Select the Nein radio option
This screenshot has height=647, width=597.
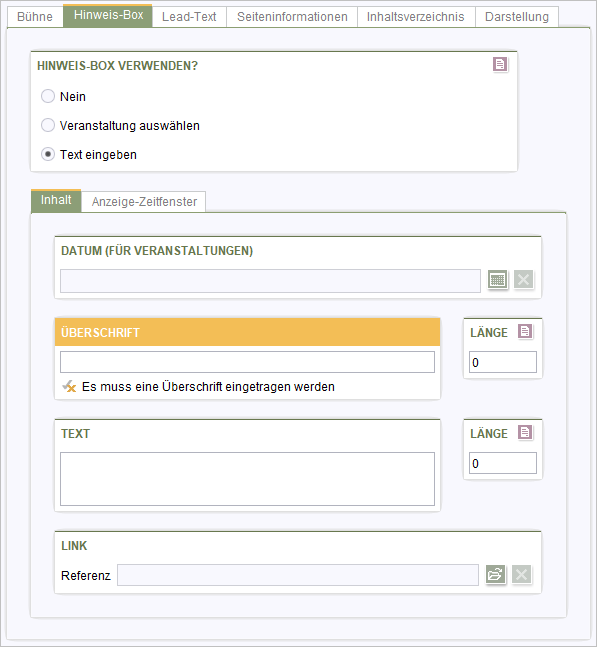pyautogui.click(x=48, y=96)
